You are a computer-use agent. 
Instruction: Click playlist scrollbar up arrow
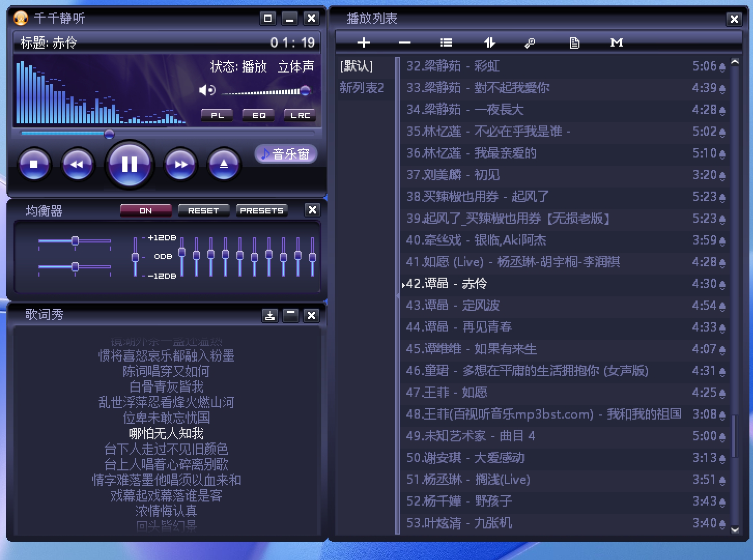click(x=735, y=62)
